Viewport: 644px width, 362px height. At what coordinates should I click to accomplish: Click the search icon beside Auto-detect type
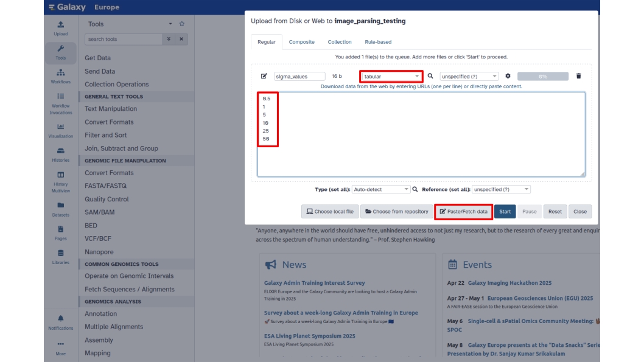pyautogui.click(x=415, y=189)
